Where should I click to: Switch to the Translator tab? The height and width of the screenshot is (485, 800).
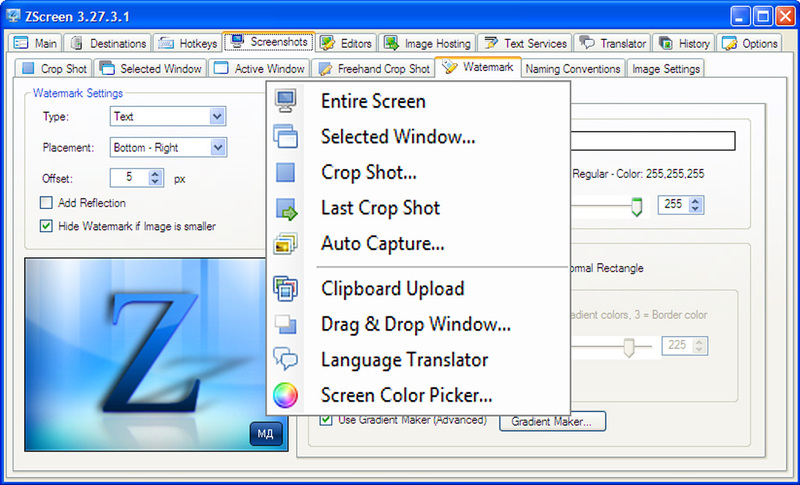[612, 43]
